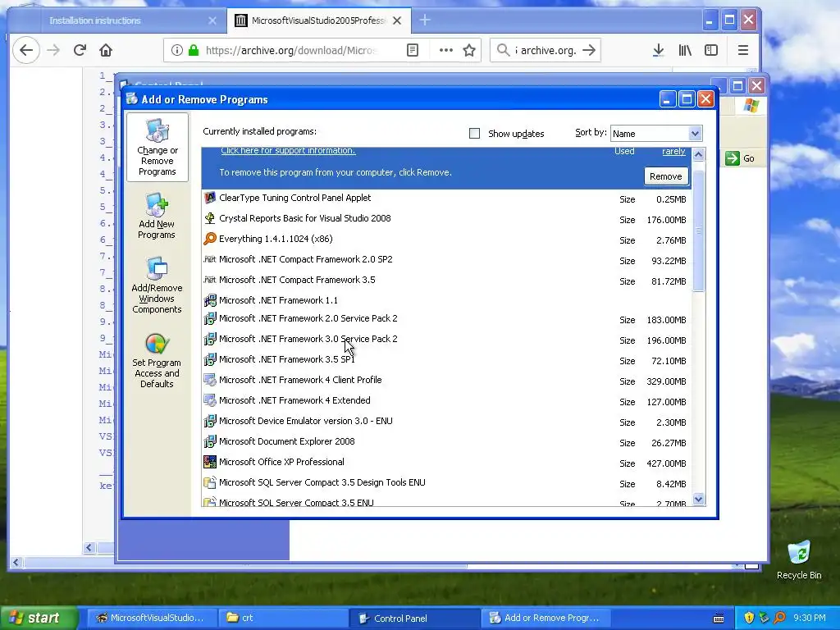
Task: Open Click here for support information link
Action: (x=288, y=151)
